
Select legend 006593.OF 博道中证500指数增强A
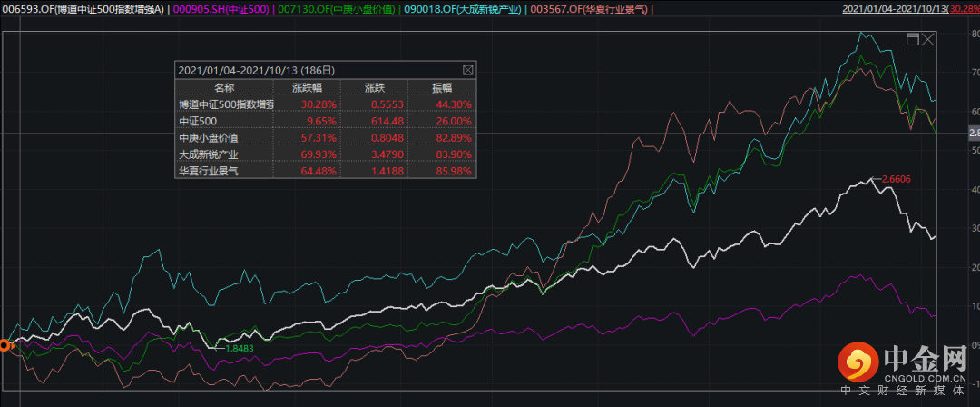83,9
